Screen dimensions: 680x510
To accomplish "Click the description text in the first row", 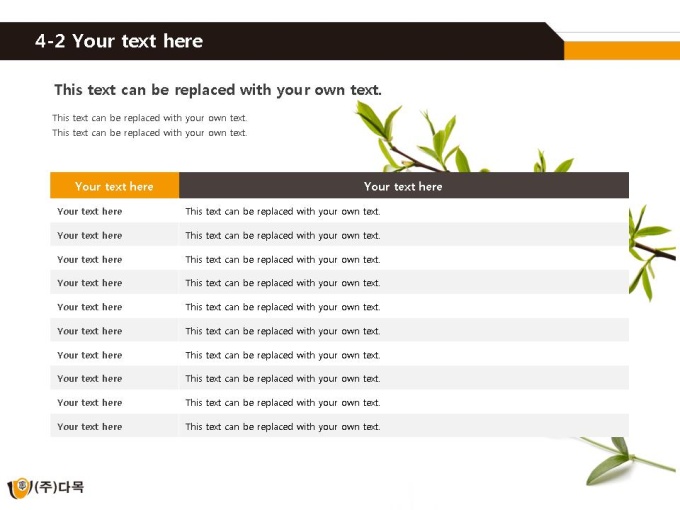I will 283,212.
